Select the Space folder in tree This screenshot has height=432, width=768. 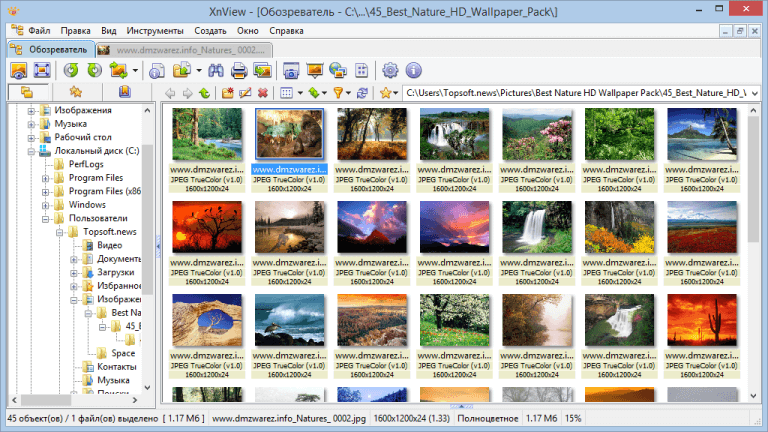pos(122,353)
